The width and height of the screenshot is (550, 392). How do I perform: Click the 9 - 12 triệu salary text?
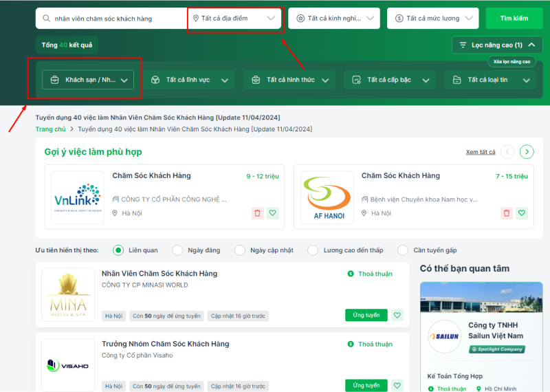(x=263, y=176)
